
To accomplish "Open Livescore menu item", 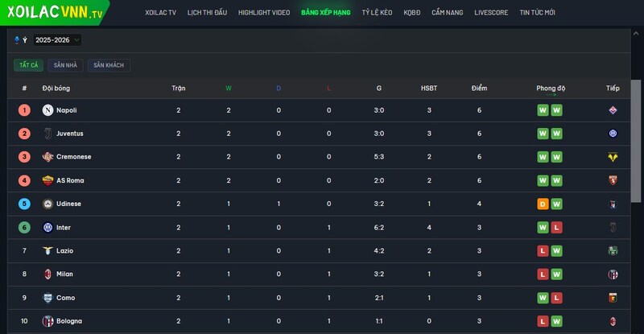I will pos(491,13).
